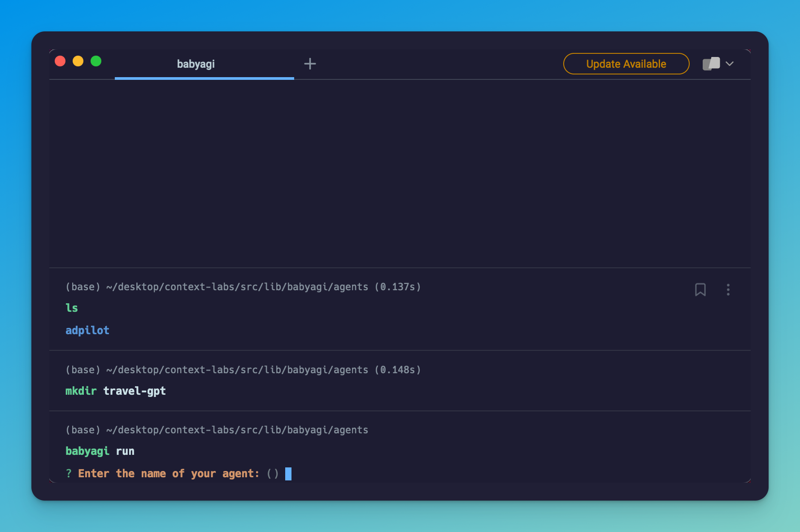Screen dimensions: 800x532
Task: Click the agent name input prompt
Action: click(288, 474)
